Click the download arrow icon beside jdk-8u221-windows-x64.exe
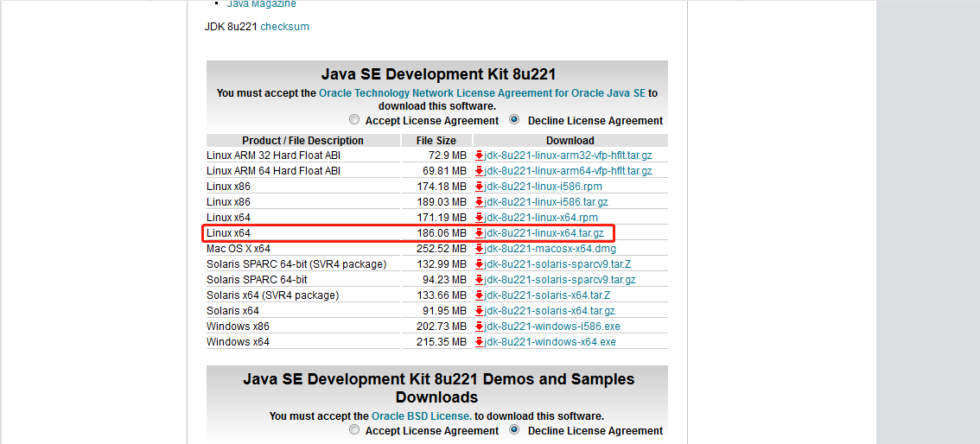 [480, 342]
